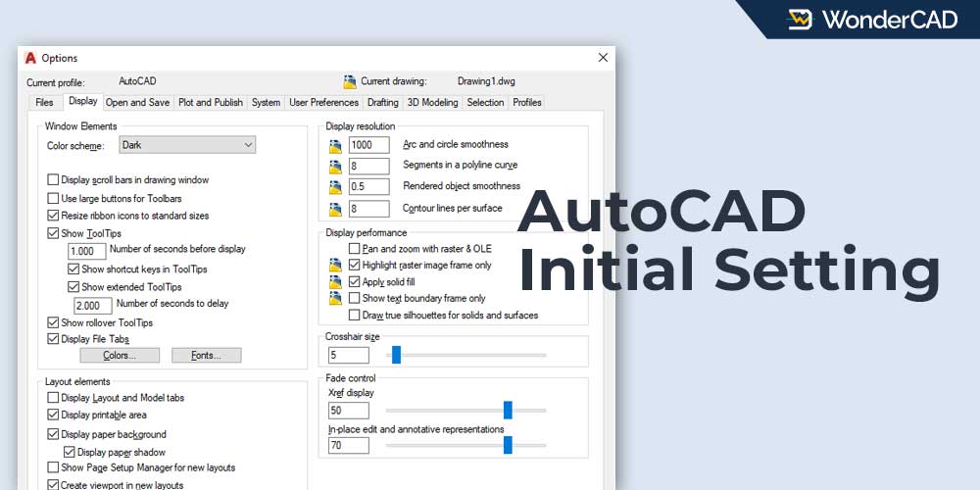
Task: Click the Colors... button
Action: point(120,356)
